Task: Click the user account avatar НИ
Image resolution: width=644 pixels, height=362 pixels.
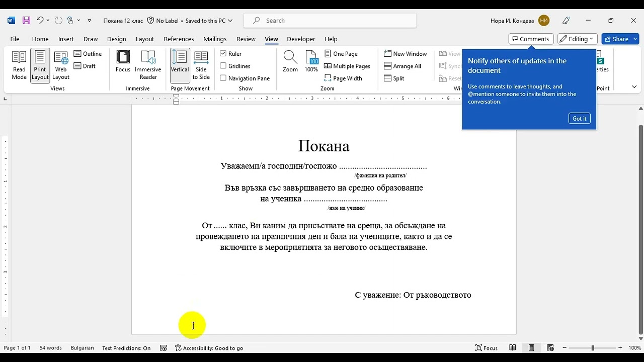Action: (543, 21)
